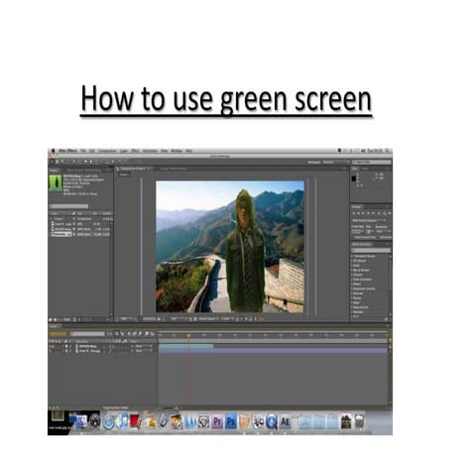Open the File menu
This screenshot has height=476, width=476.
[x=83, y=151]
